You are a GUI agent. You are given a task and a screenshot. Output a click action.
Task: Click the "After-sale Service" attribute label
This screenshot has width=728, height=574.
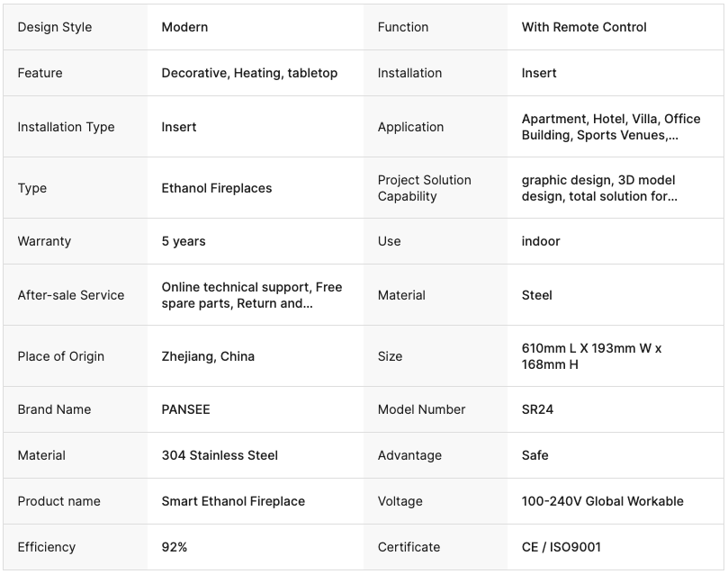pyautogui.click(x=71, y=295)
